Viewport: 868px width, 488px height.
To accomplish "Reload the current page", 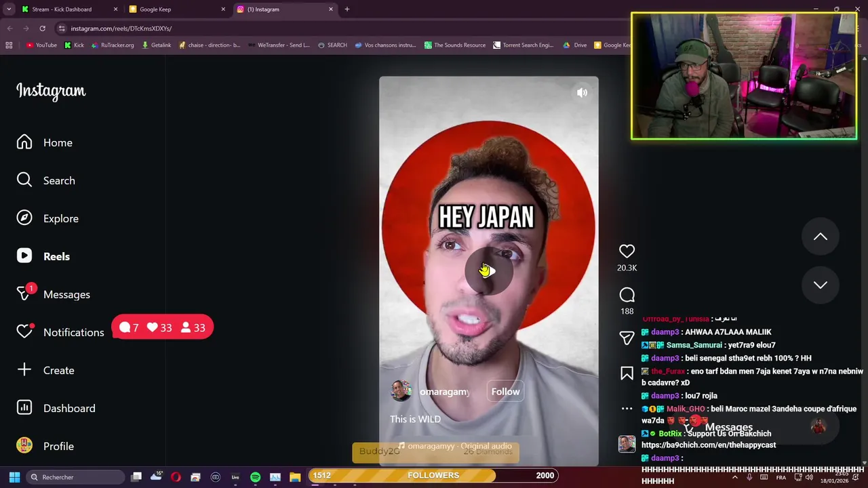I will [x=42, y=28].
